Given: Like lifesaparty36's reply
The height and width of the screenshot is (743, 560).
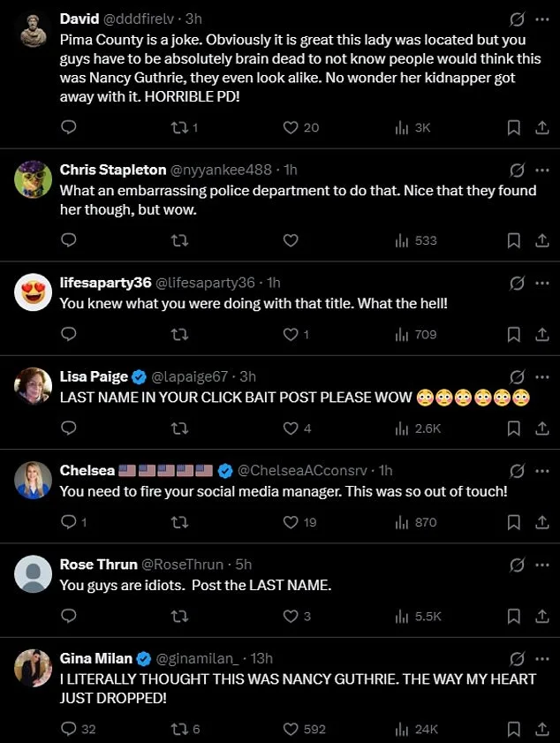Looking at the screenshot, I should 290,335.
